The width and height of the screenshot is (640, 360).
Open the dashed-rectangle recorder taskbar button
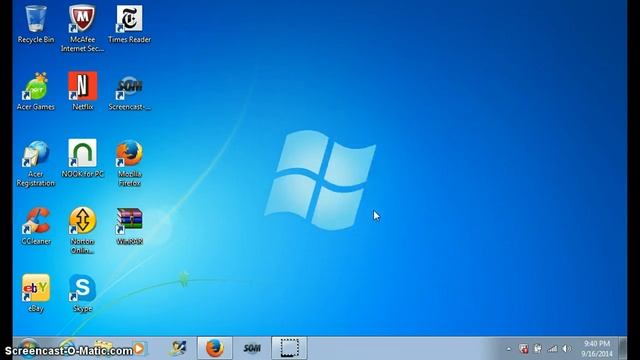pos(289,348)
